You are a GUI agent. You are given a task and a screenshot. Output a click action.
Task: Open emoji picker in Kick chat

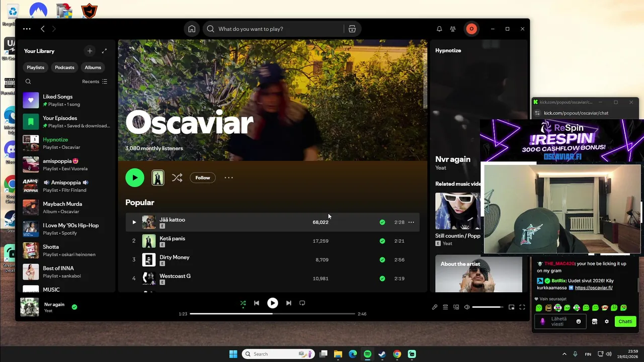579,322
